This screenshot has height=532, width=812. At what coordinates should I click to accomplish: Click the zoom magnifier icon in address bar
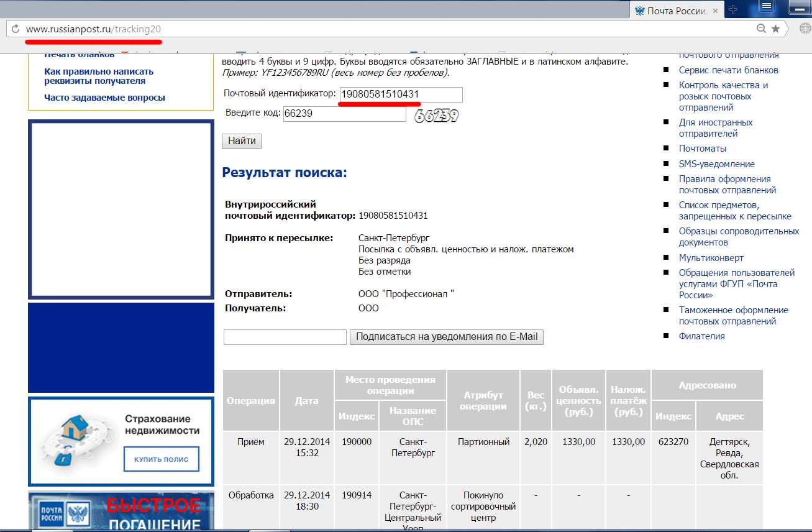(761, 29)
